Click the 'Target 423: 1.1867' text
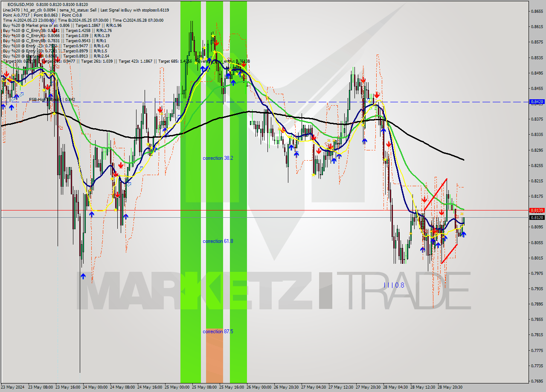The width and height of the screenshot is (546, 392). click(135, 61)
